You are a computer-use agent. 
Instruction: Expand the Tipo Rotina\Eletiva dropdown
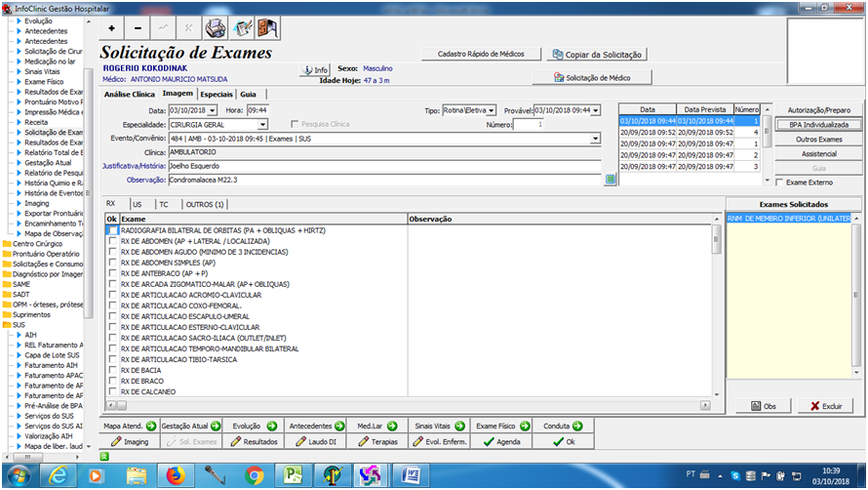pos(493,110)
